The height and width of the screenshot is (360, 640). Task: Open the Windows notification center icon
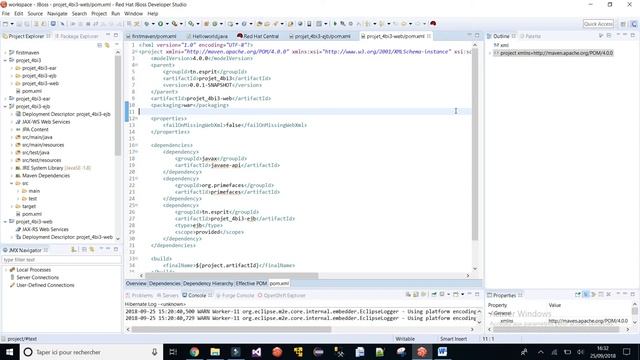coord(627,352)
